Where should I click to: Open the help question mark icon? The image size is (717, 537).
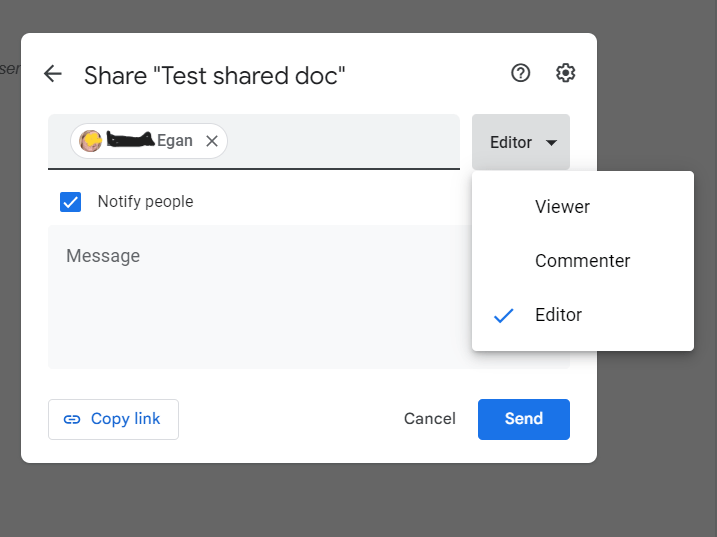tap(520, 73)
